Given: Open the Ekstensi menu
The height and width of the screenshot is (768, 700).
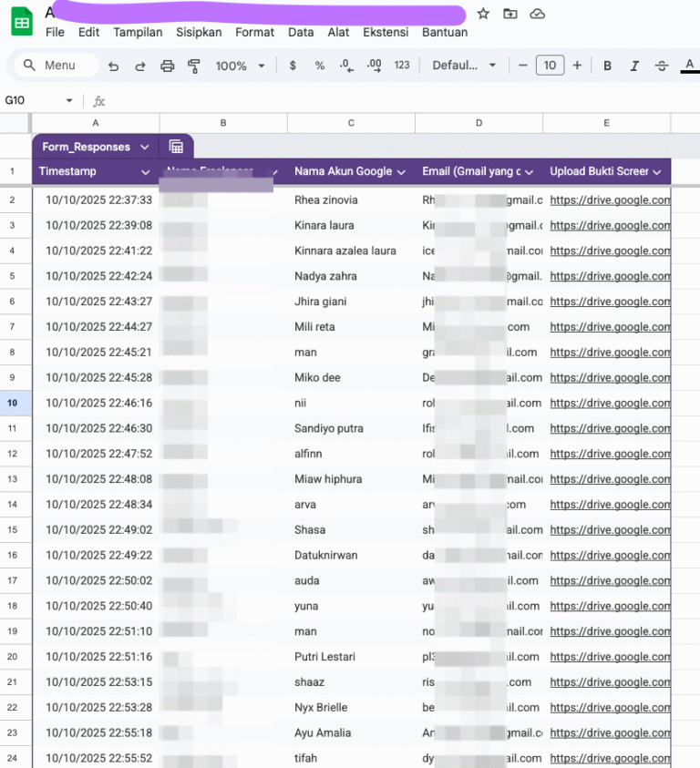Looking at the screenshot, I should [x=386, y=32].
